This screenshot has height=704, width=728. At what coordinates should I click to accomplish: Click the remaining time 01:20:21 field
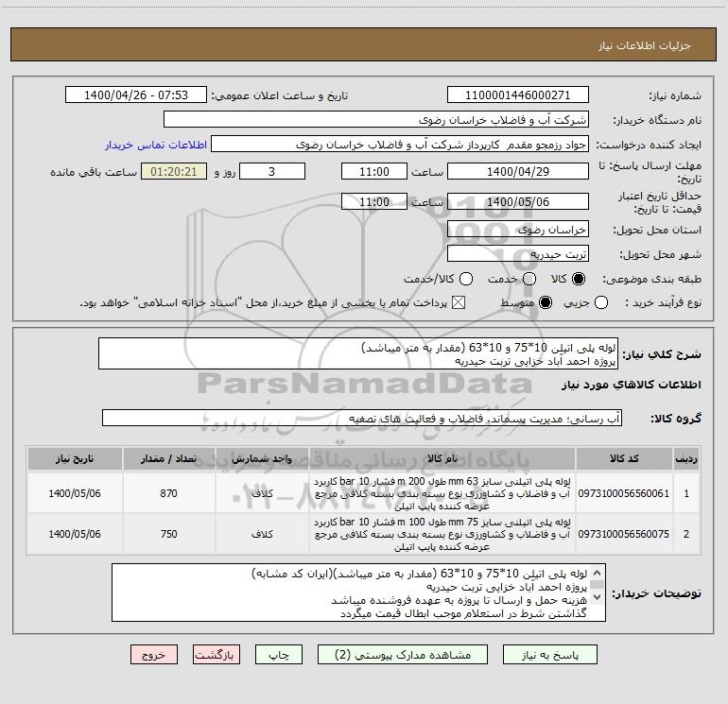click(174, 171)
